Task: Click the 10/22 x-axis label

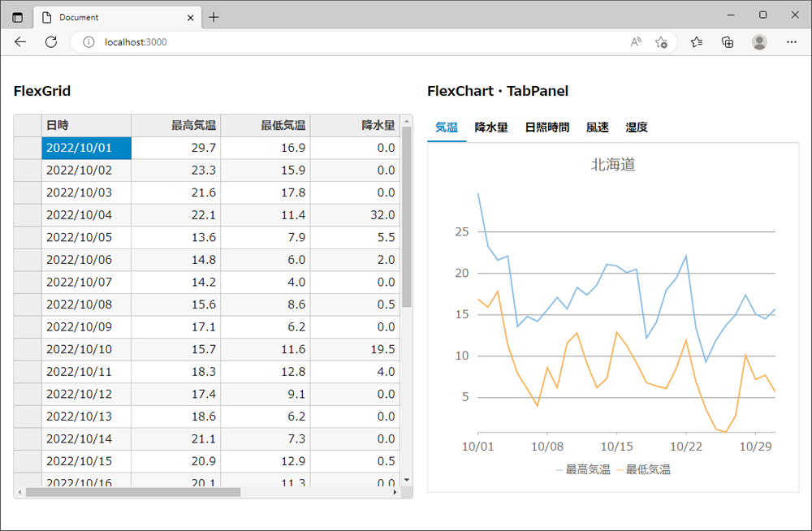Action: [685, 447]
